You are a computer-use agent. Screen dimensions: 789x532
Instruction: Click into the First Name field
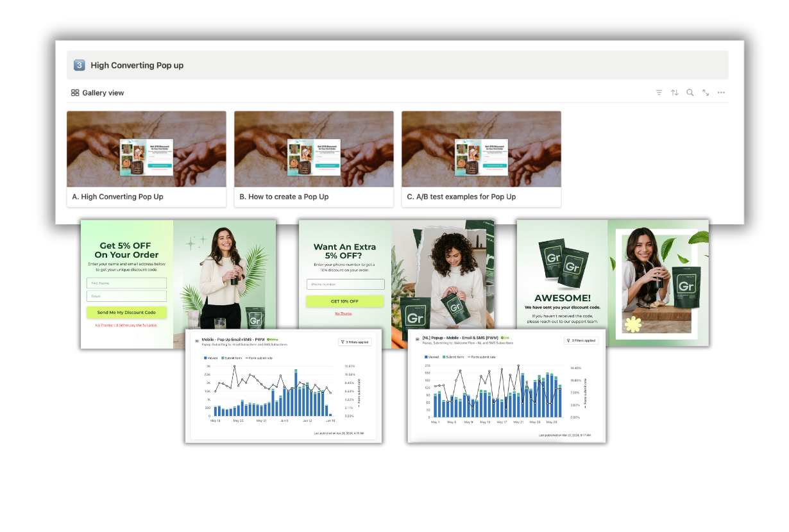point(126,283)
